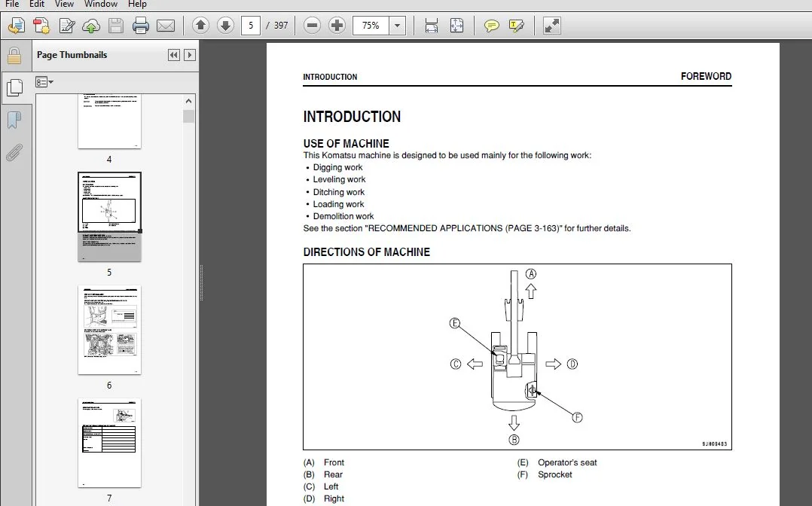The image size is (812, 506).
Task: Click the Read Mode expand icon
Action: pos(551,26)
